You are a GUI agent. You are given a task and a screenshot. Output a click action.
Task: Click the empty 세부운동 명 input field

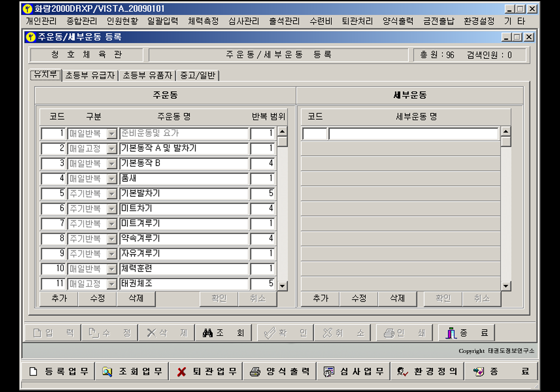(x=413, y=134)
